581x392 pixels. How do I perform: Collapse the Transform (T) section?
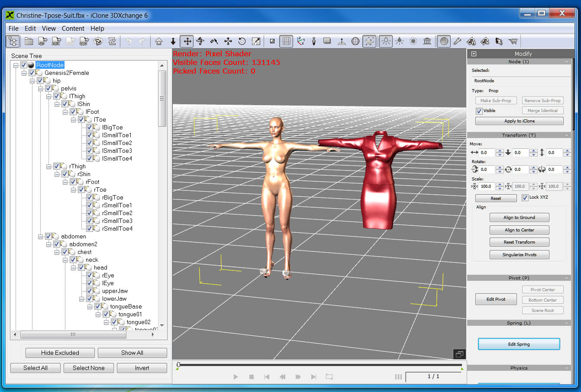566,135
